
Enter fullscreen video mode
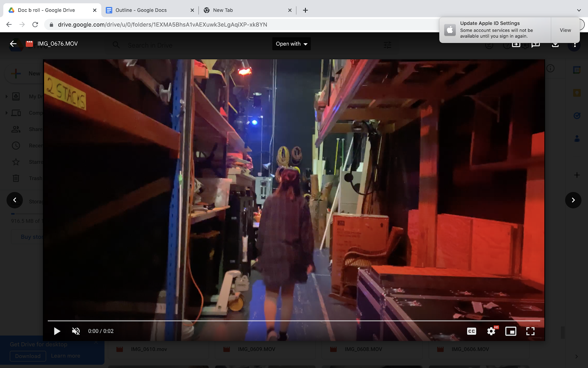[530, 331]
